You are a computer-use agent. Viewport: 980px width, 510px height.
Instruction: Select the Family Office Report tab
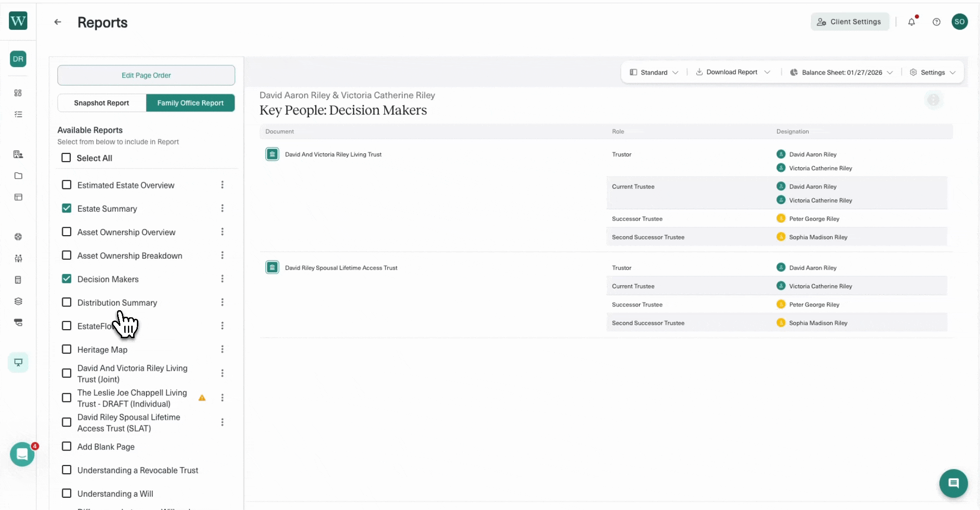point(190,103)
